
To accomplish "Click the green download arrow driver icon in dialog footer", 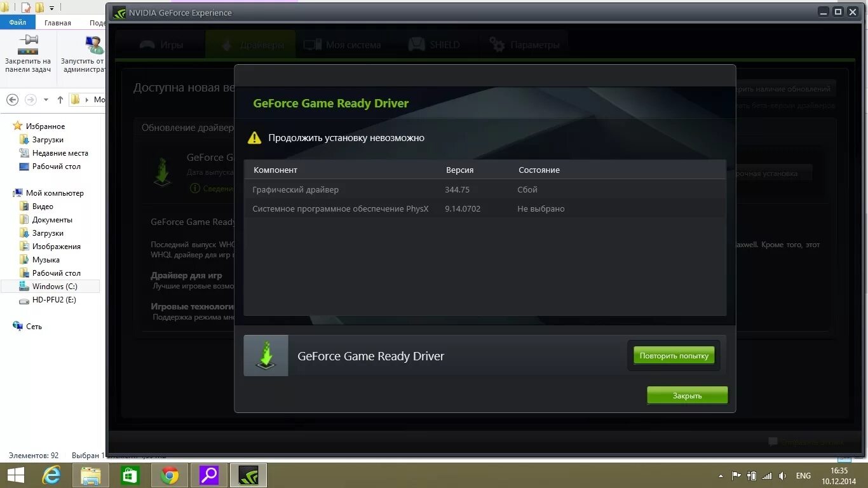I will click(x=266, y=355).
